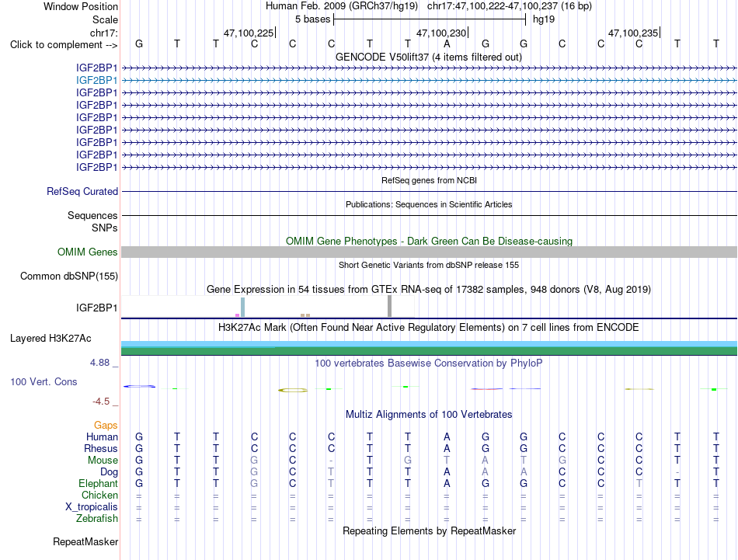
Task: Click the Chicken alignment row label
Action: tap(99, 495)
